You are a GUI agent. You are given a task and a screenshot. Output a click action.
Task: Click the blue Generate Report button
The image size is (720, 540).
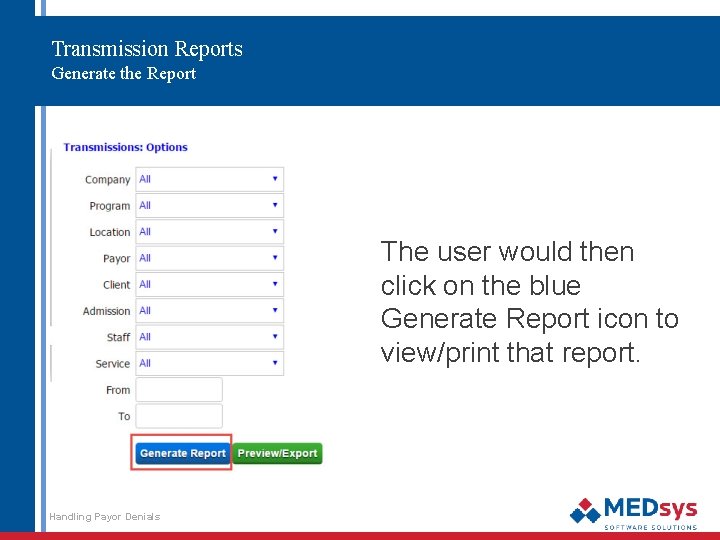(183, 453)
